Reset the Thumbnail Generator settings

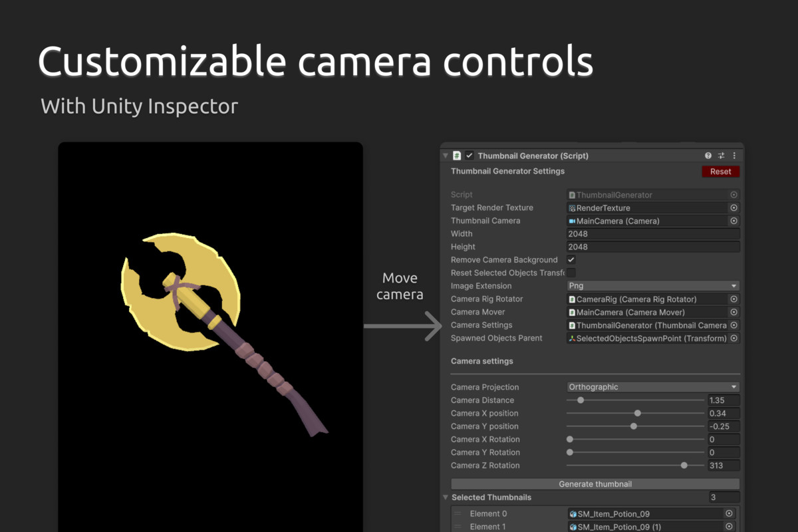[x=720, y=171]
